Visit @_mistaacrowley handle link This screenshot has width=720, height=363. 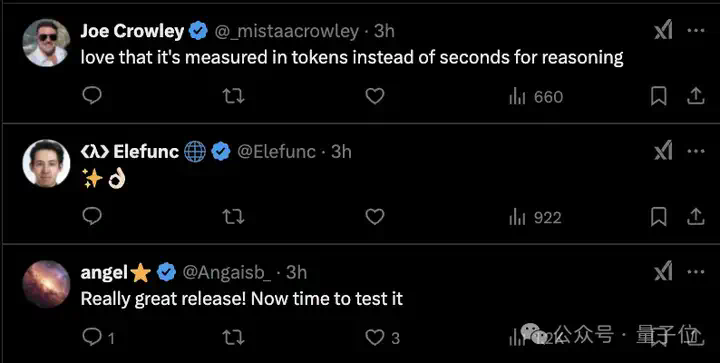tap(287, 31)
